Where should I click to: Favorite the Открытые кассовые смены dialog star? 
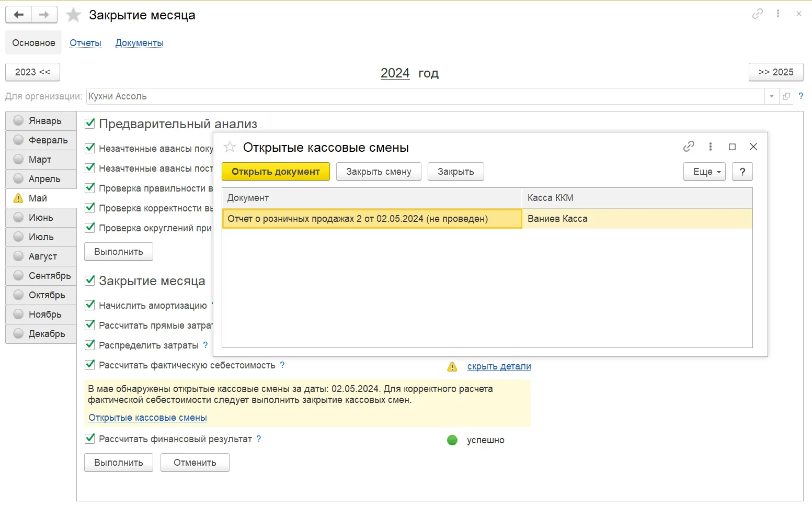pos(230,147)
